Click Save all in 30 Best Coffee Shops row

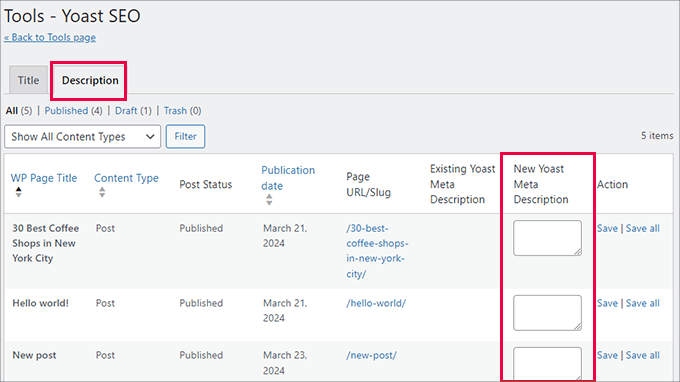(642, 229)
